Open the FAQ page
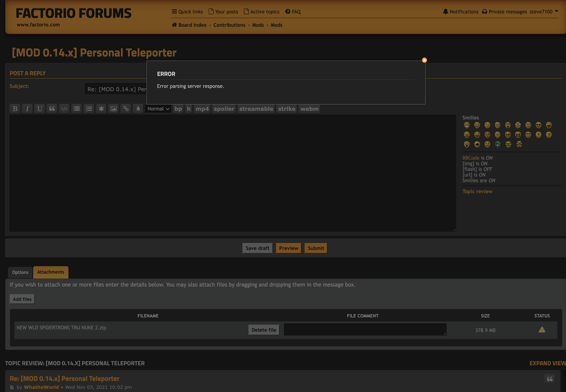This screenshot has height=392, width=566. click(x=293, y=12)
